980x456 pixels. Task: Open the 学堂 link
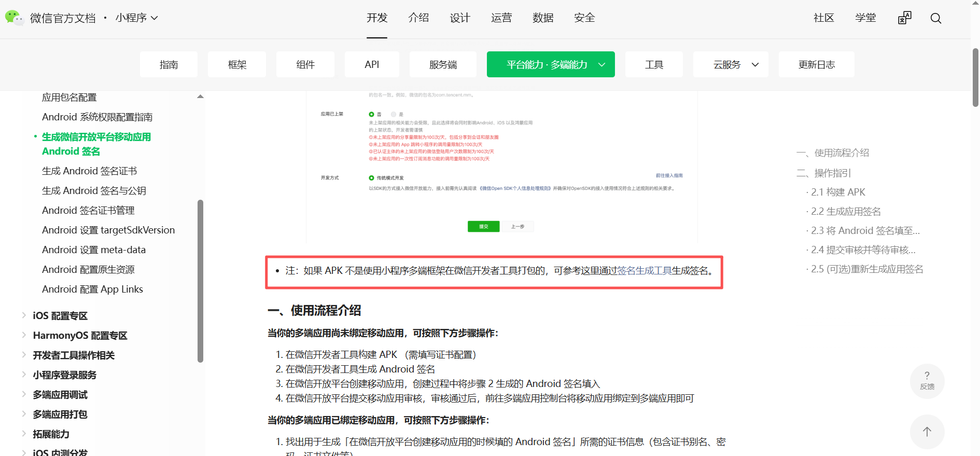(865, 18)
